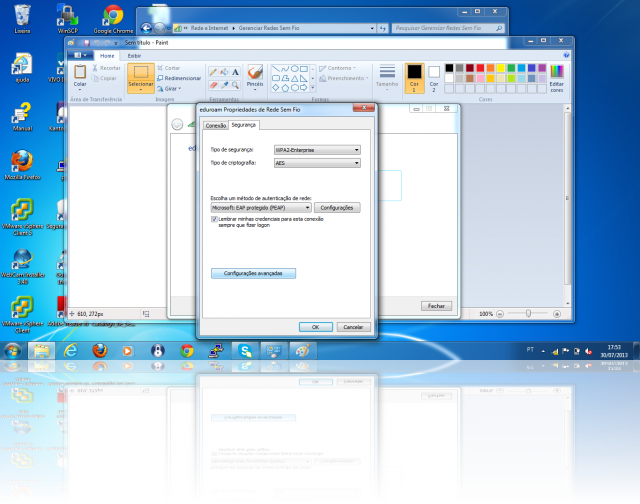The image size is (640, 504).
Task: Click the Redimensionar resize icon
Action: [x=160, y=78]
